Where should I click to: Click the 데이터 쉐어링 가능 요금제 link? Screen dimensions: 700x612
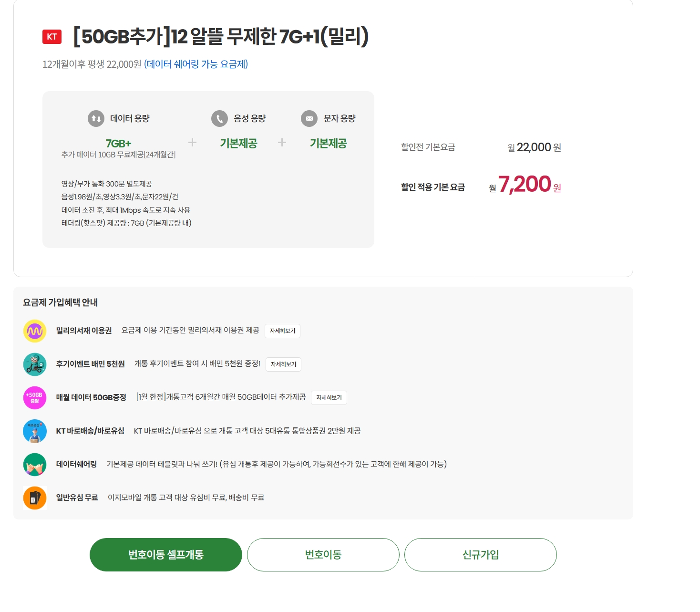pos(196,64)
